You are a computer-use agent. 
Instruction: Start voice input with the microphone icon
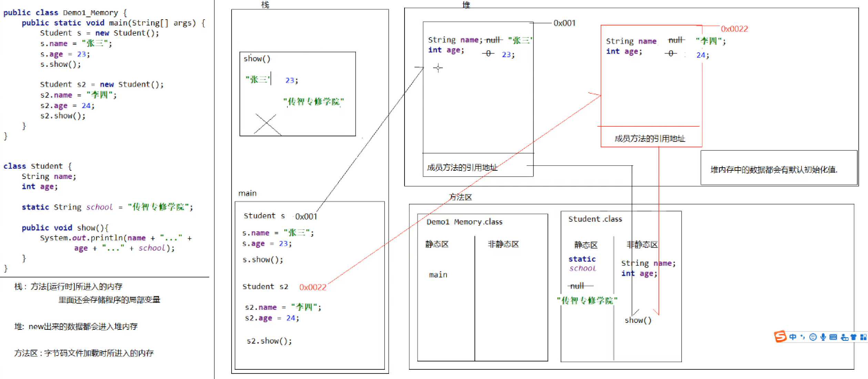coord(823,337)
